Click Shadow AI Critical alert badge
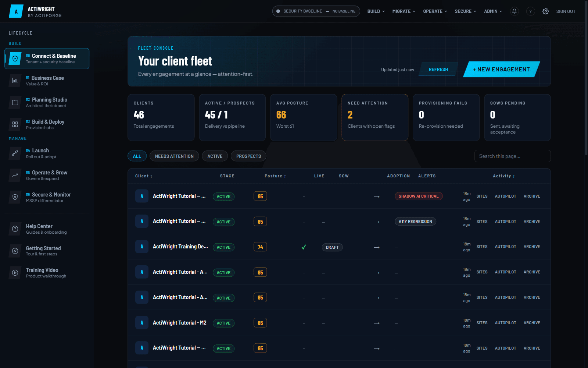 click(419, 196)
